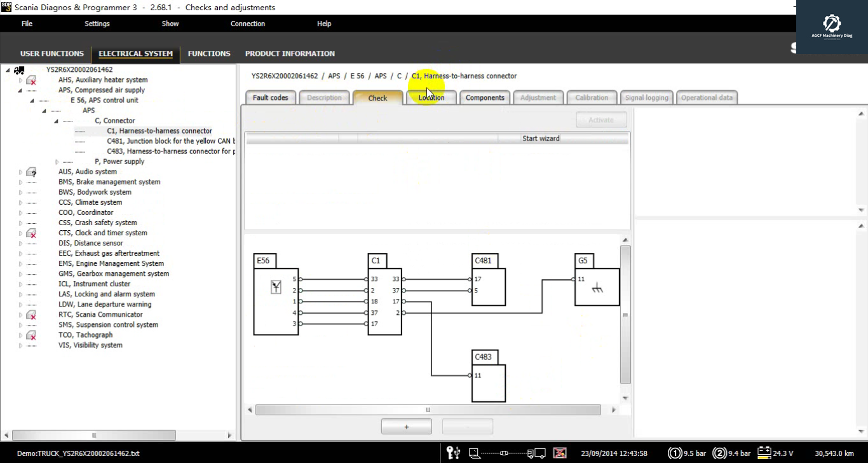
Task: Click the AUS unknown status icon
Action: click(x=31, y=172)
